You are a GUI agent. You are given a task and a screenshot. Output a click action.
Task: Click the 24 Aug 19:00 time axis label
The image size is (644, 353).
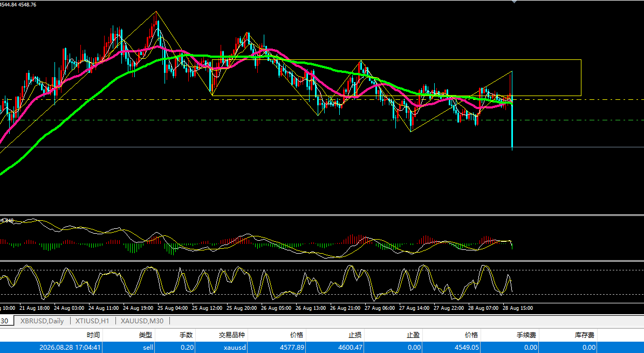138,308
